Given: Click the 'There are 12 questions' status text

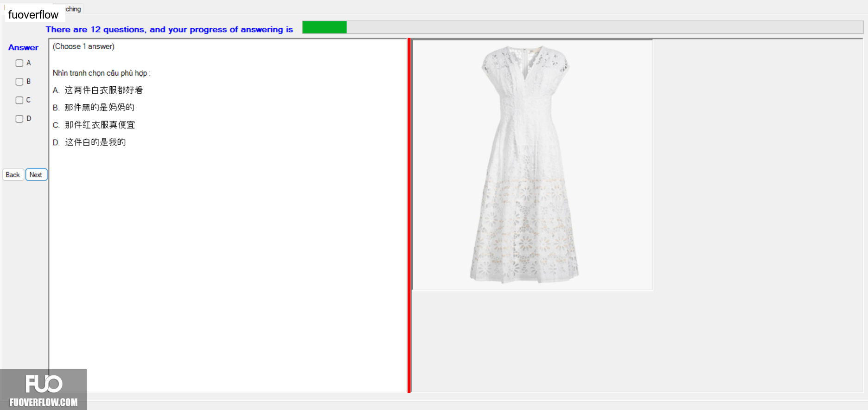Looking at the screenshot, I should [x=169, y=29].
